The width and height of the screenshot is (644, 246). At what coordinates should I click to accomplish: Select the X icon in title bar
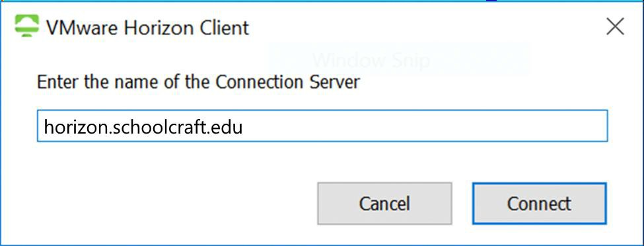(x=615, y=26)
